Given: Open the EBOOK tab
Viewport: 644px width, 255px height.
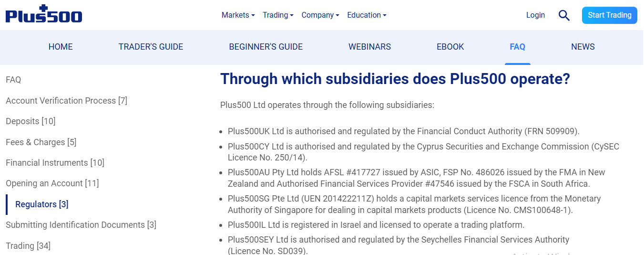Looking at the screenshot, I should [450, 47].
